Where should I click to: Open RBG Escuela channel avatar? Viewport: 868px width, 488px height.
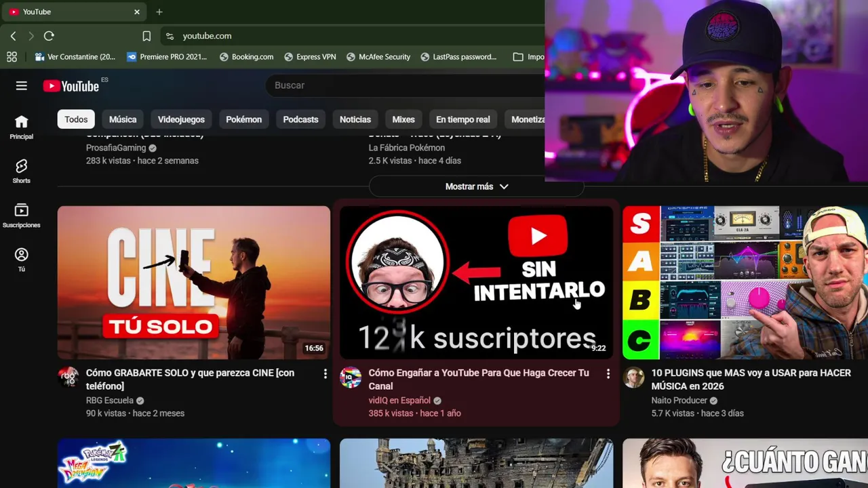point(68,378)
